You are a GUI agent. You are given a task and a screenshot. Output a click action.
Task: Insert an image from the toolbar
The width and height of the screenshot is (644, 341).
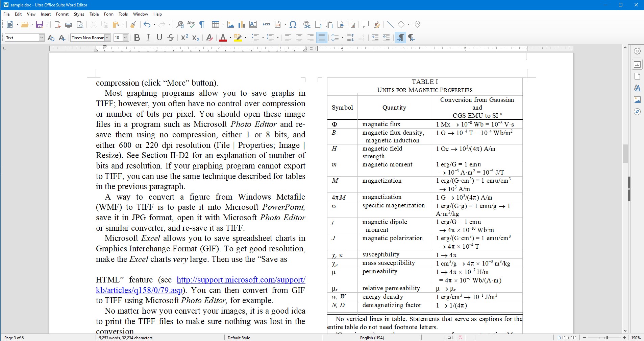tap(231, 24)
